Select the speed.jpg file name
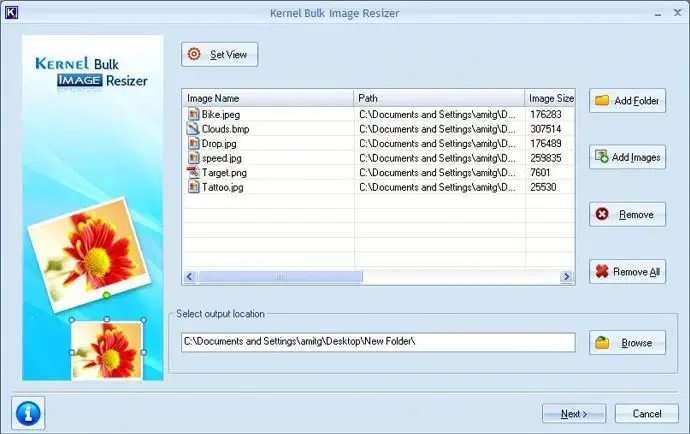The height and width of the screenshot is (434, 690). pos(222,158)
